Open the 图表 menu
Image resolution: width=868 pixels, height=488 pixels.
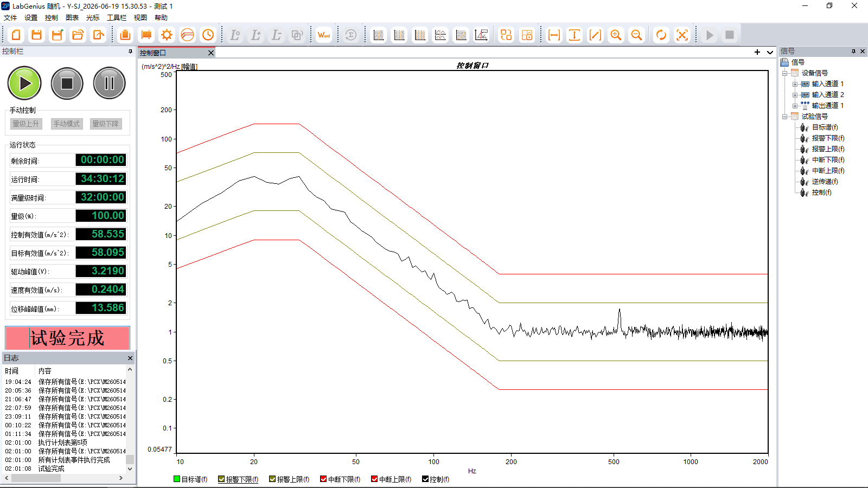pyautogui.click(x=72, y=17)
